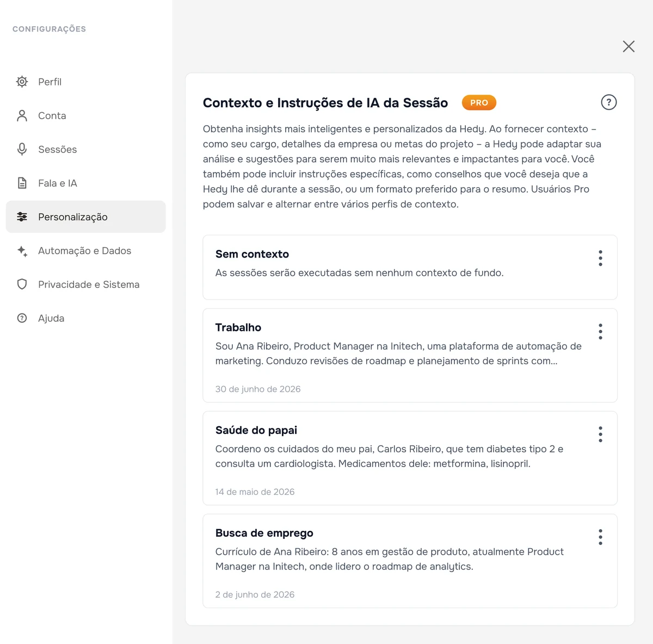This screenshot has height=644, width=653.
Task: Click the Sessões microphone icon
Action: click(x=22, y=149)
